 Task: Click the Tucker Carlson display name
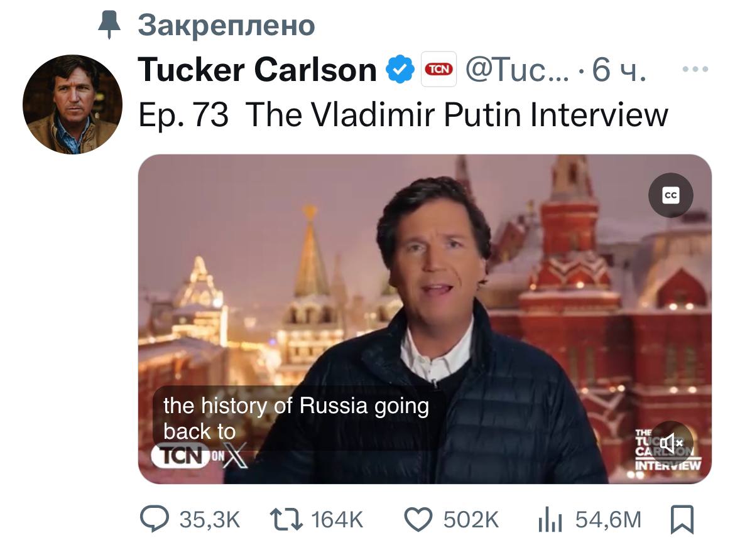(x=256, y=70)
